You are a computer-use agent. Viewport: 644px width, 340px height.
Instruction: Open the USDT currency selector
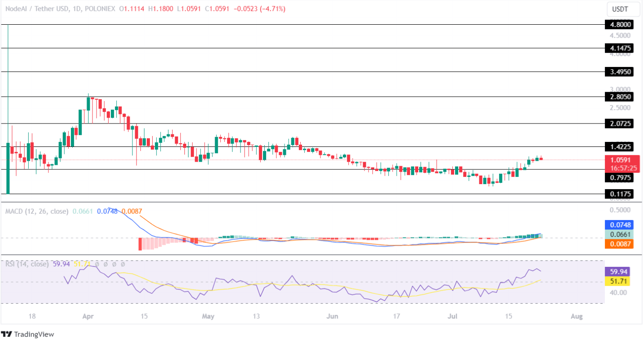coord(623,9)
